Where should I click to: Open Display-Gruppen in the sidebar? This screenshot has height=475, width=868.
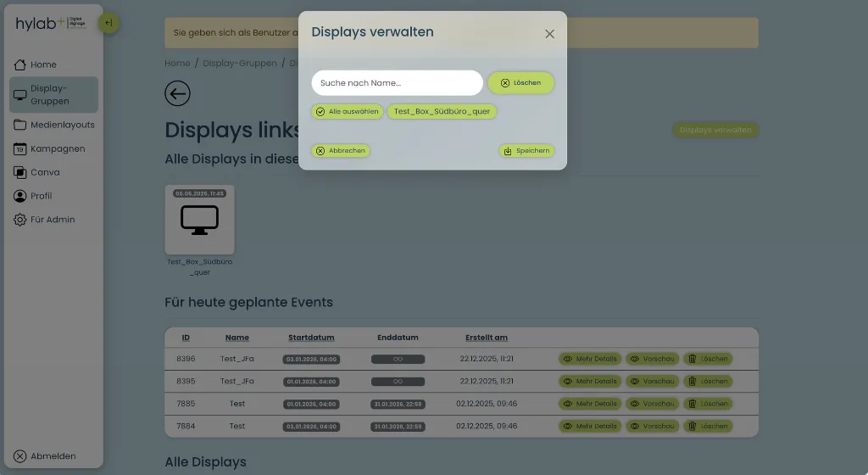tap(53, 95)
